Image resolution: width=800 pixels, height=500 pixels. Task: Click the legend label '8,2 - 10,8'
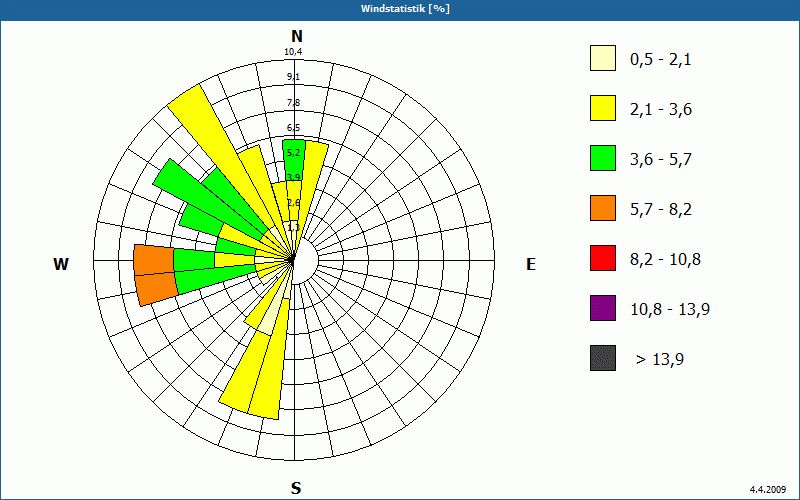coord(665,260)
